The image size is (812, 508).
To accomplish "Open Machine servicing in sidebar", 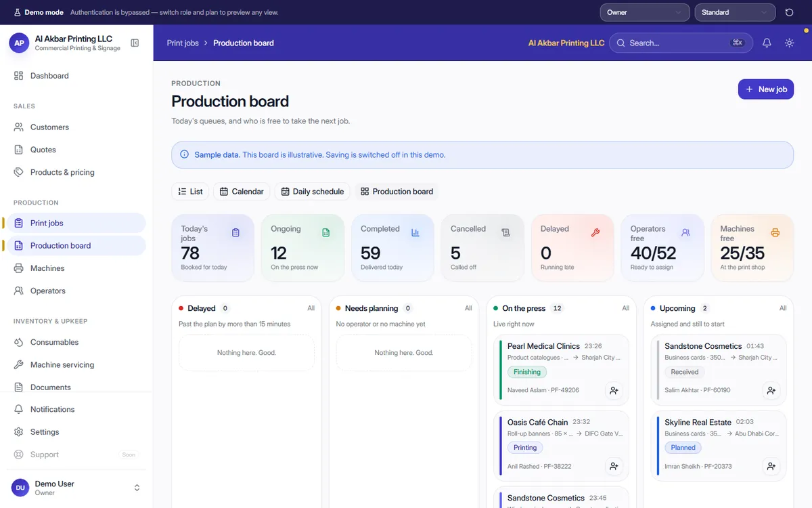I will pyautogui.click(x=76, y=364).
